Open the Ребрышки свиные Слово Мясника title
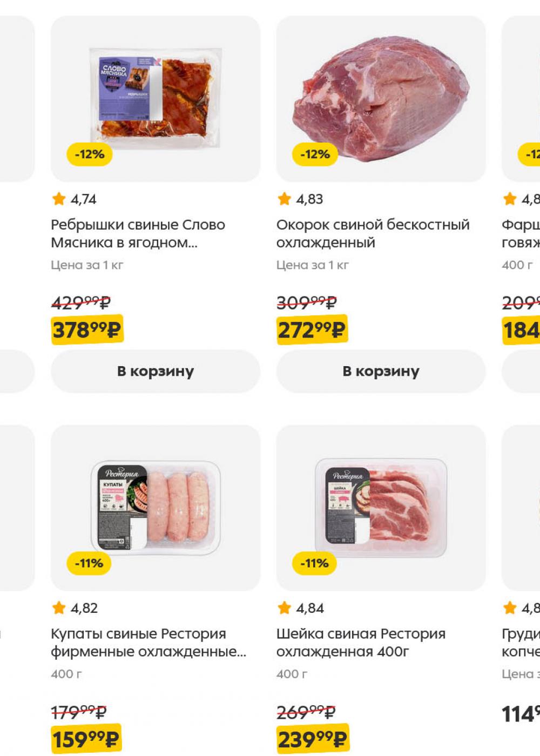Image resolution: width=540 pixels, height=756 pixels. [x=138, y=233]
